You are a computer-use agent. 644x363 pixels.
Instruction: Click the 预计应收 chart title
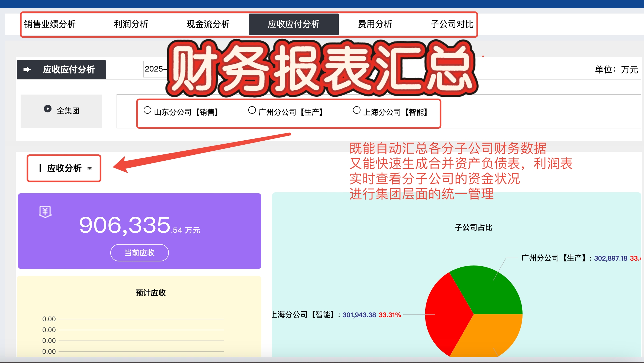coord(151,293)
